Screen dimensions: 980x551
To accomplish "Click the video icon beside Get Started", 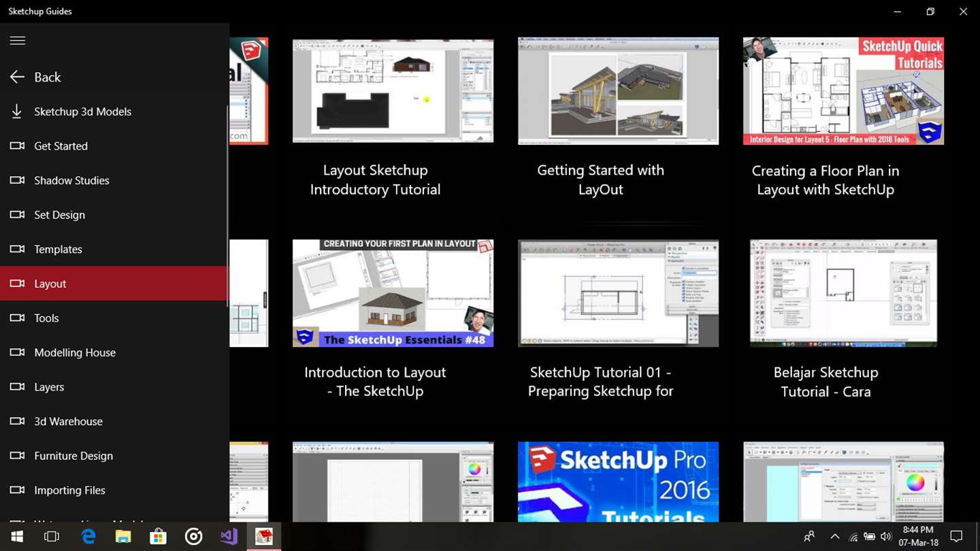I will point(17,146).
